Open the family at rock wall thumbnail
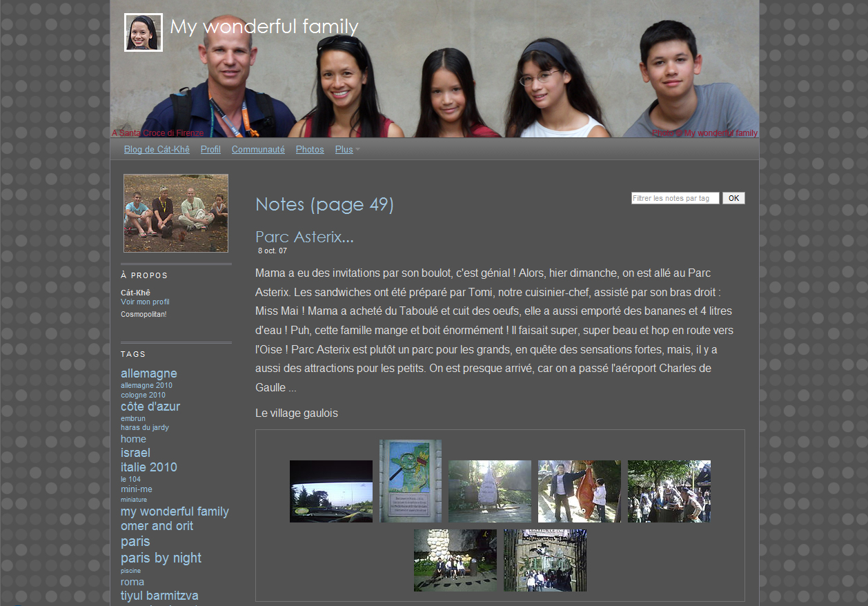This screenshot has width=868, height=606. [455, 560]
